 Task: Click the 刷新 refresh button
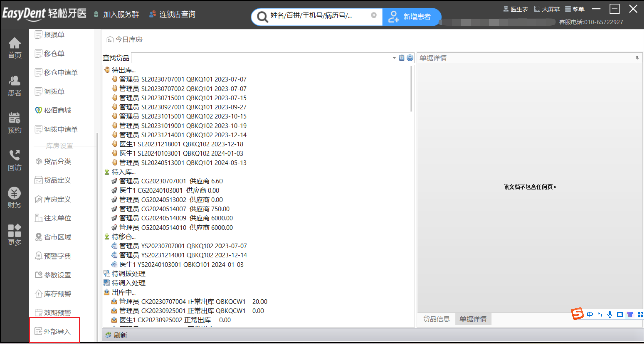pyautogui.click(x=116, y=335)
